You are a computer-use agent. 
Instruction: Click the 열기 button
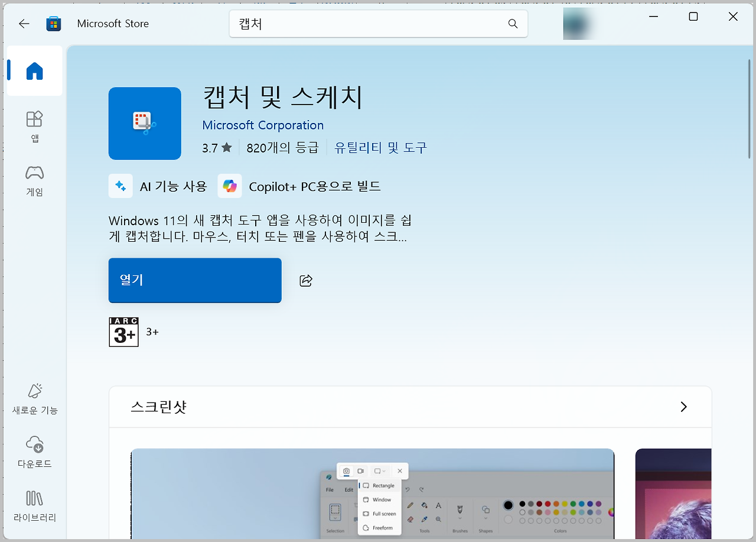pyautogui.click(x=195, y=280)
